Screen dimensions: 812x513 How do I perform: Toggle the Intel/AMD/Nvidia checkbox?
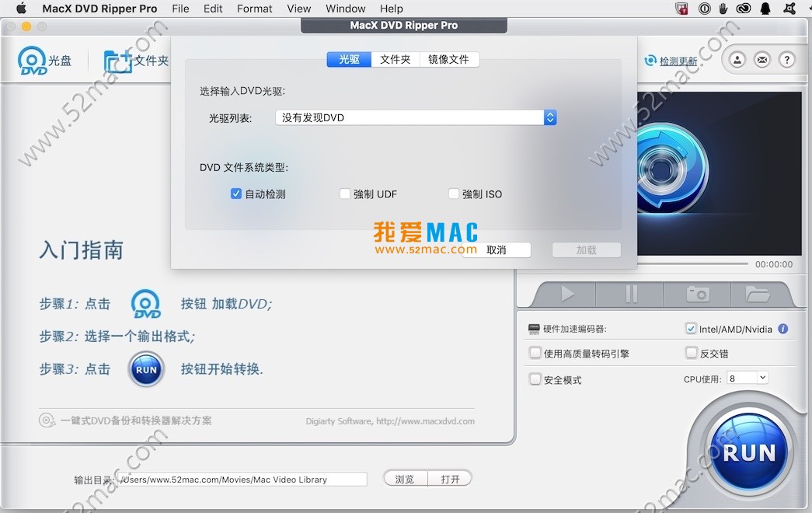691,329
